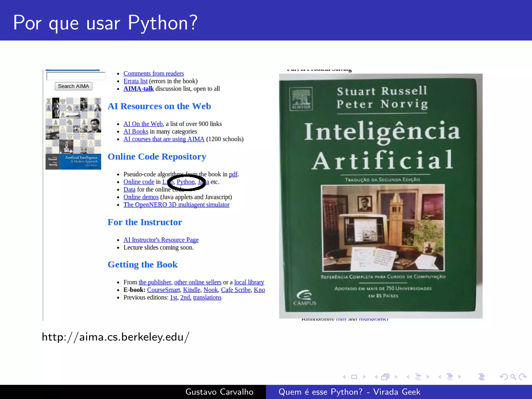Go to next slide arrow
The height and width of the screenshot is (399, 532).
(364, 377)
